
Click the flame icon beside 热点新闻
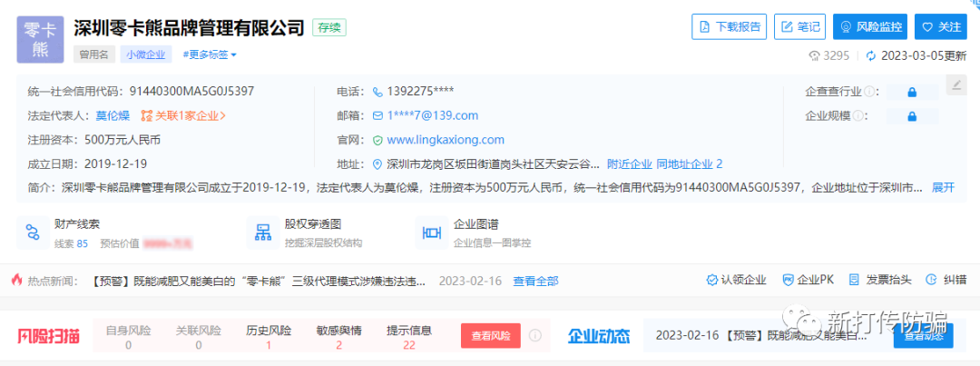(17, 280)
